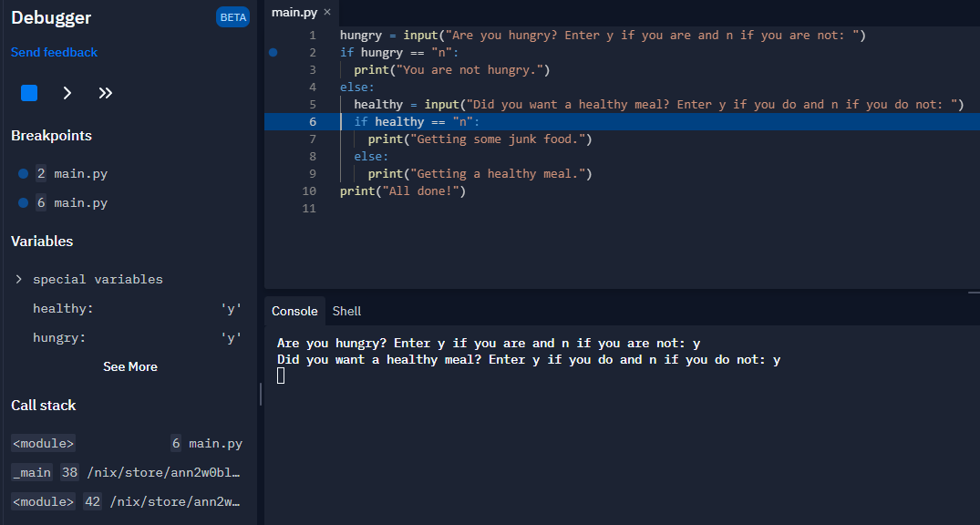Click the BETA badge in the Debugger header

click(x=232, y=16)
